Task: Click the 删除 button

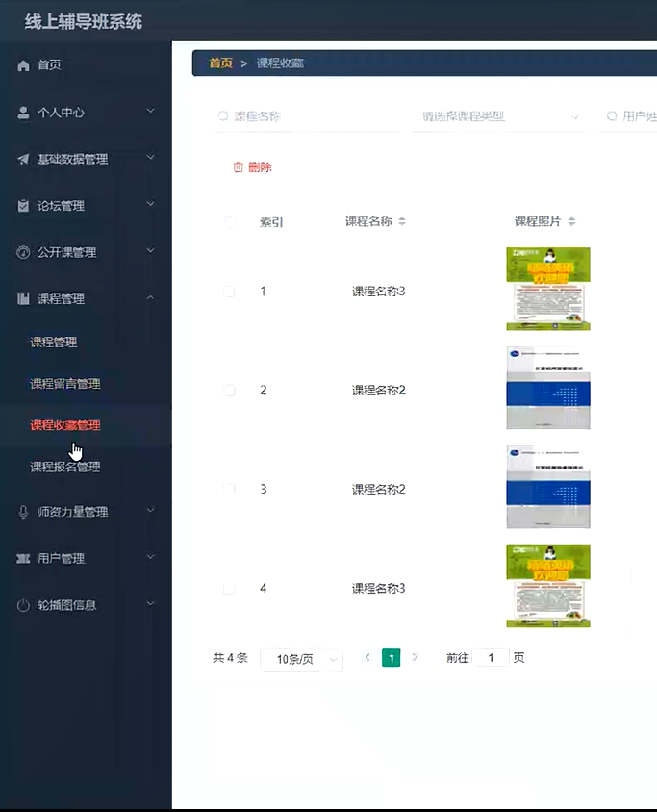Action: click(253, 166)
